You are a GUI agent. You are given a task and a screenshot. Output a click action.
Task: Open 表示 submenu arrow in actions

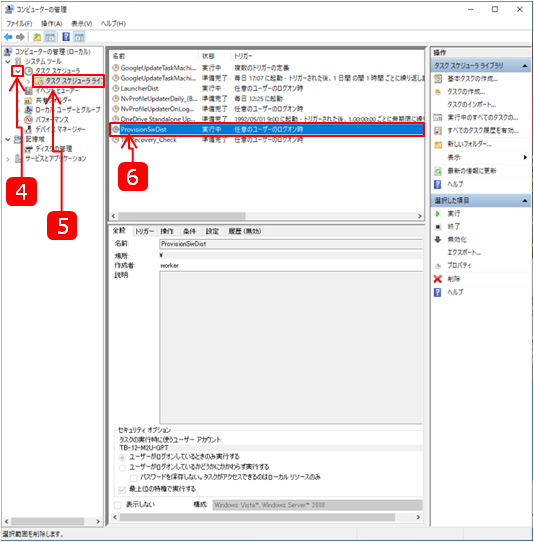click(x=525, y=157)
